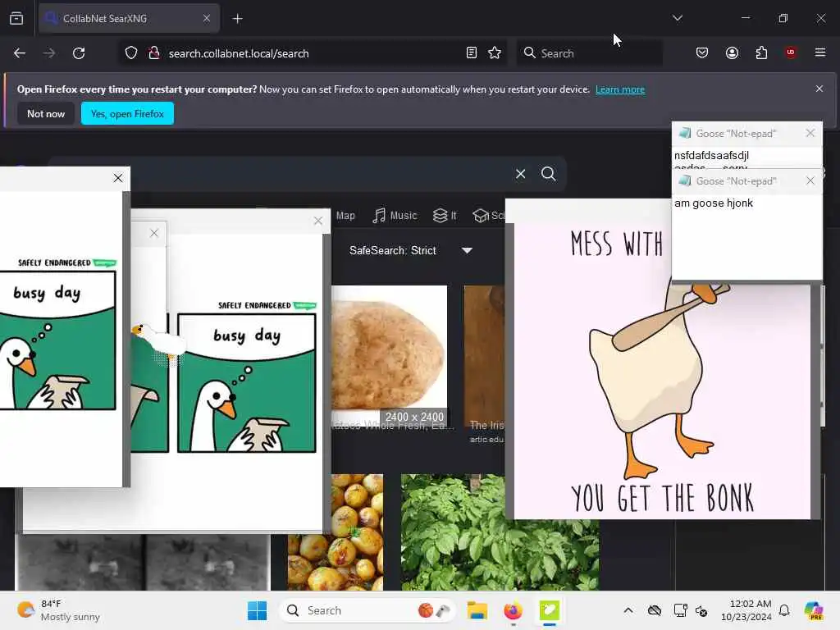Submit search with the magnifier icon
The image size is (840, 630).
[x=548, y=174]
